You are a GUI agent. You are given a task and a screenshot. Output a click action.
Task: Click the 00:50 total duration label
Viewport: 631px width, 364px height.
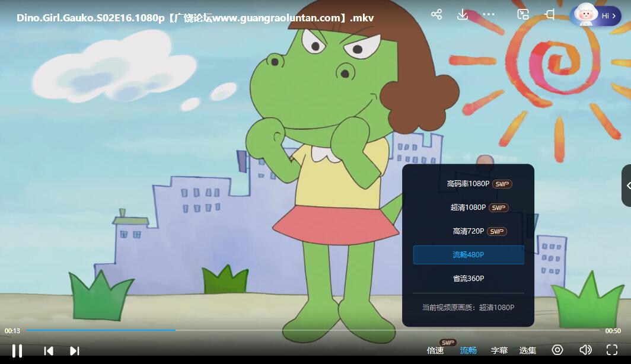coord(613,331)
